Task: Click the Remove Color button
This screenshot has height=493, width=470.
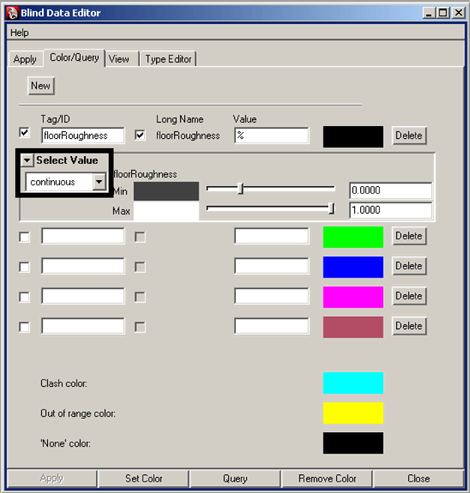Action: point(327,479)
